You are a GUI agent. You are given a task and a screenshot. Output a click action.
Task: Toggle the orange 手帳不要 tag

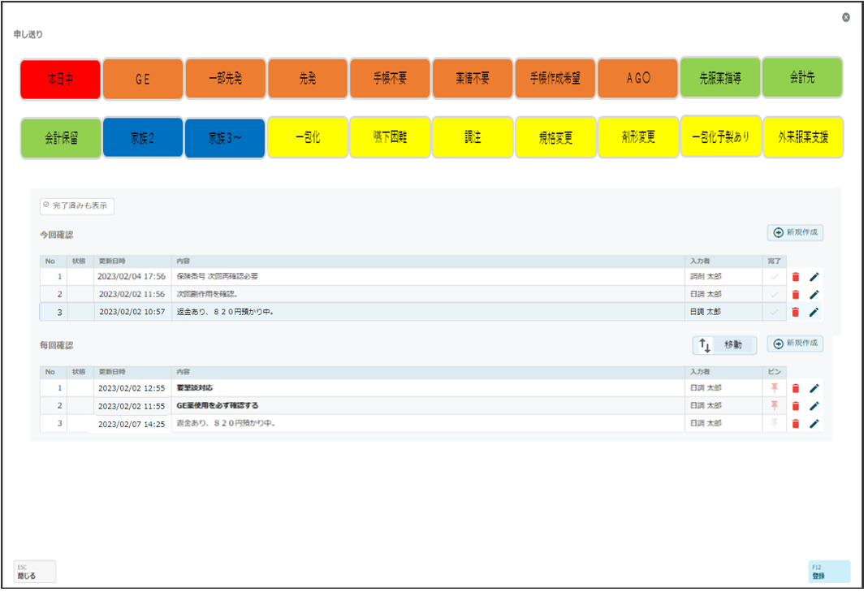coord(390,80)
